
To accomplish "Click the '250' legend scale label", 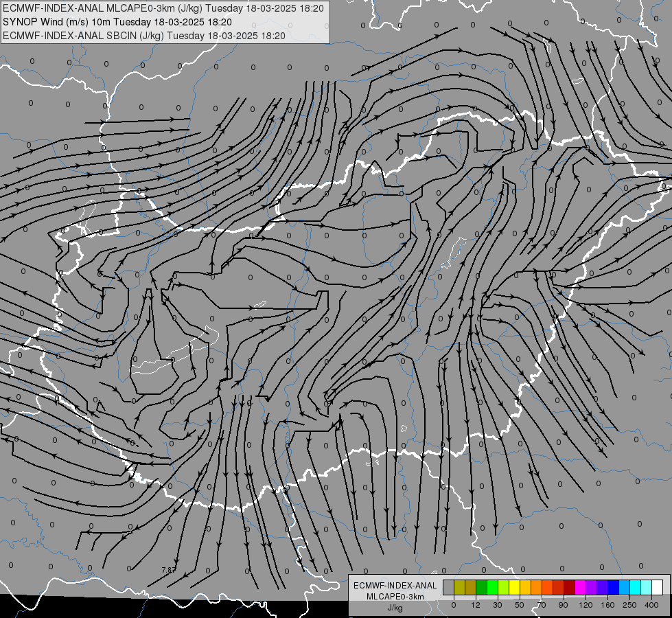I will tap(629, 605).
